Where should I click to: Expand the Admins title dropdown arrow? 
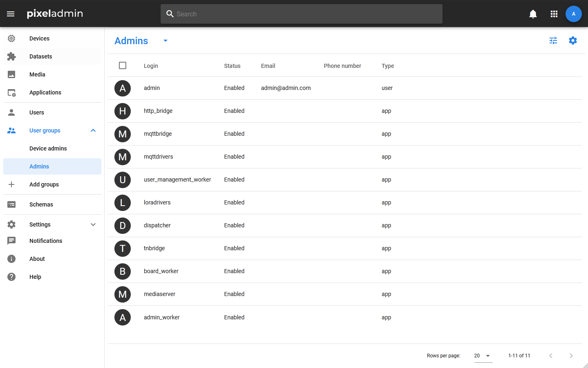click(165, 40)
